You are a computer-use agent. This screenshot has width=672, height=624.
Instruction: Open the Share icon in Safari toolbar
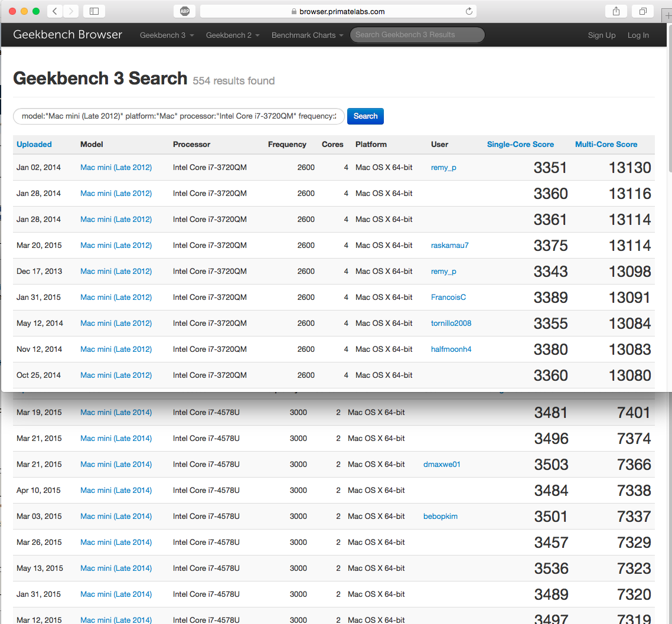tap(616, 11)
